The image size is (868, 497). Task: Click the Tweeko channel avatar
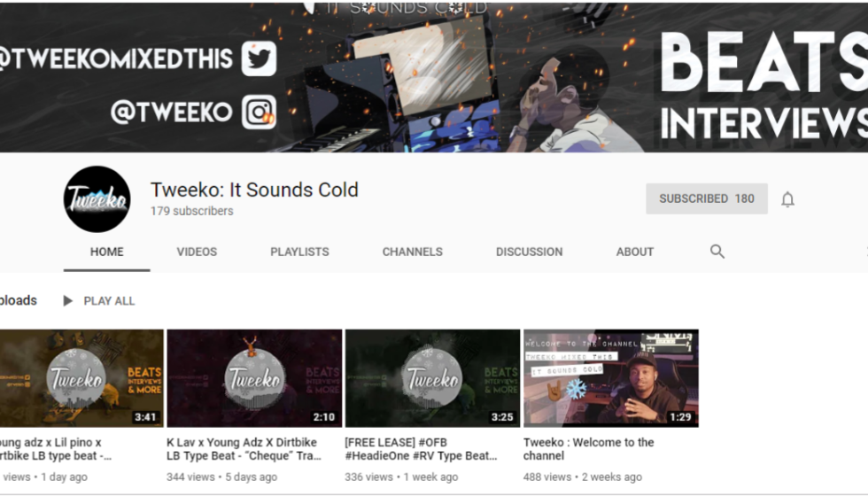coord(97,199)
